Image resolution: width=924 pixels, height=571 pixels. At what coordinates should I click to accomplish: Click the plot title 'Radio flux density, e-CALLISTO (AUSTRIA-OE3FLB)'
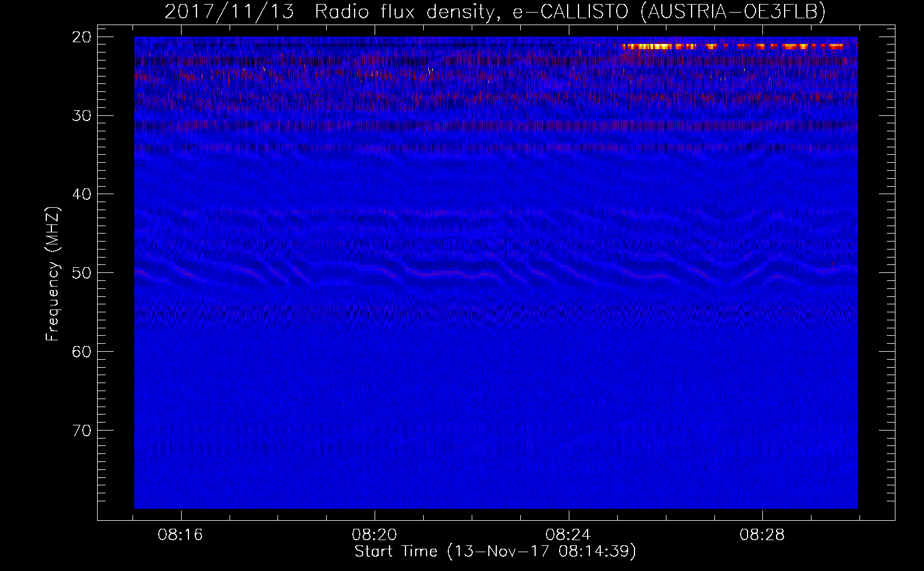[571, 11]
